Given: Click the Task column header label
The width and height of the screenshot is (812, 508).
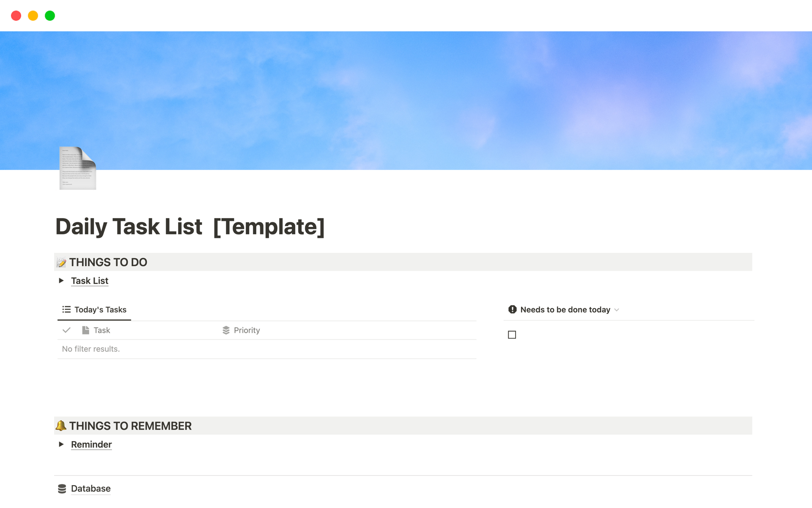Looking at the screenshot, I should pyautogui.click(x=102, y=329).
